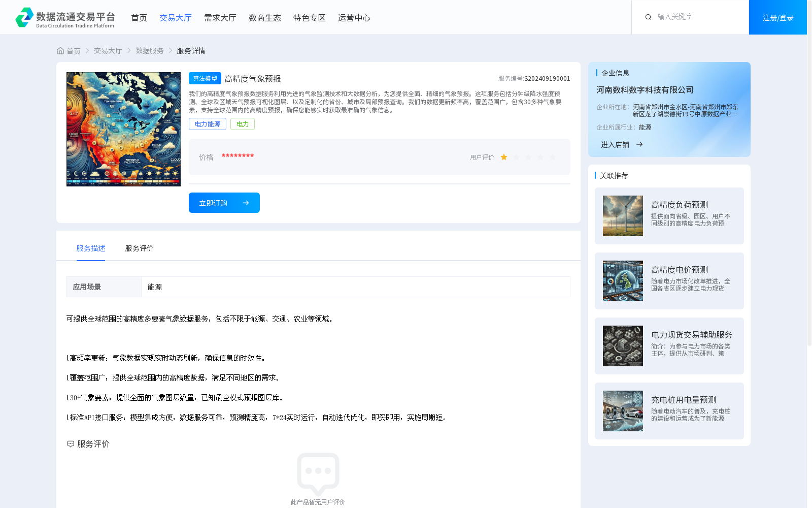The image size is (812, 508).
Task: Open 特色专区 in the top navigation
Action: tap(310, 18)
